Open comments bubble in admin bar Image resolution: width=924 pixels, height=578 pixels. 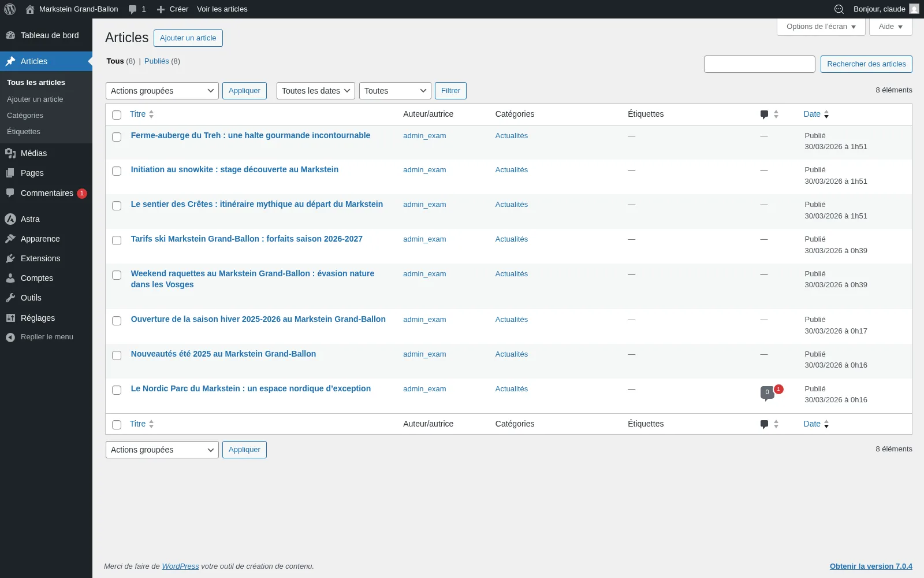(x=133, y=9)
